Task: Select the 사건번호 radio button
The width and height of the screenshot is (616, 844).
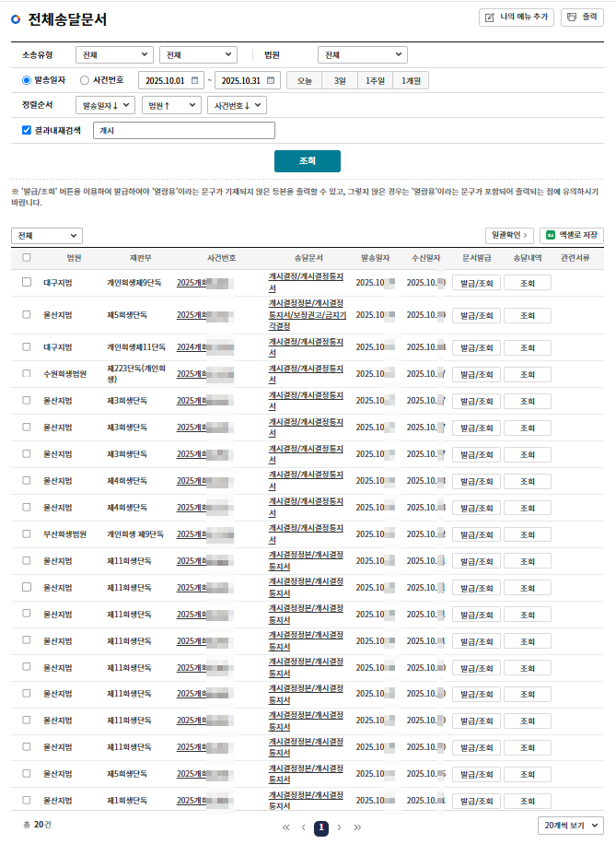Action: [85, 80]
